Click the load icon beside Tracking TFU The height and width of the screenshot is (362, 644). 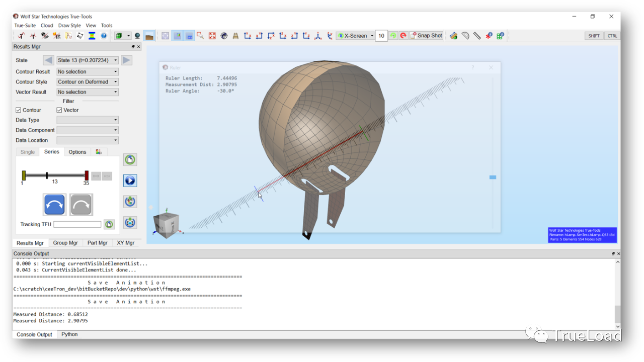(x=109, y=224)
